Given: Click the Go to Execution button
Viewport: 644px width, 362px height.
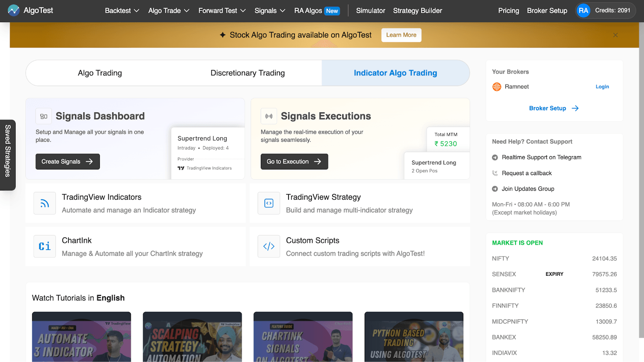Looking at the screenshot, I should (x=294, y=161).
